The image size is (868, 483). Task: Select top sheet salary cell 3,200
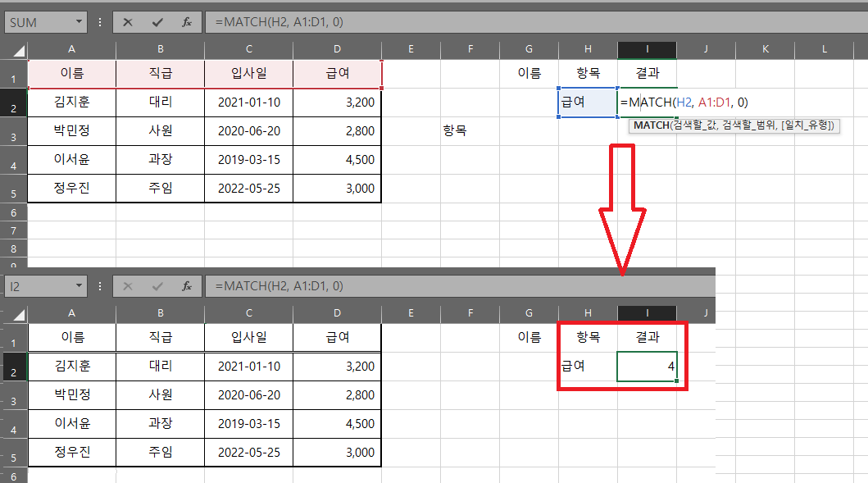coord(337,103)
